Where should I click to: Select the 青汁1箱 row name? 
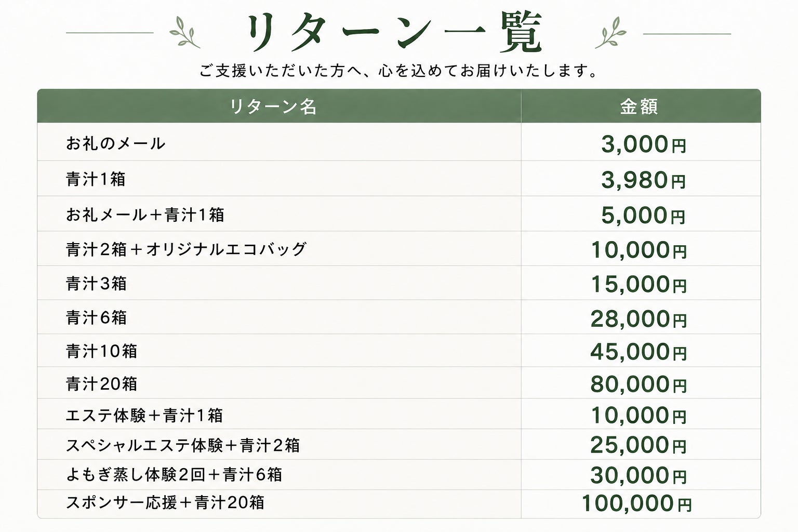point(96,179)
